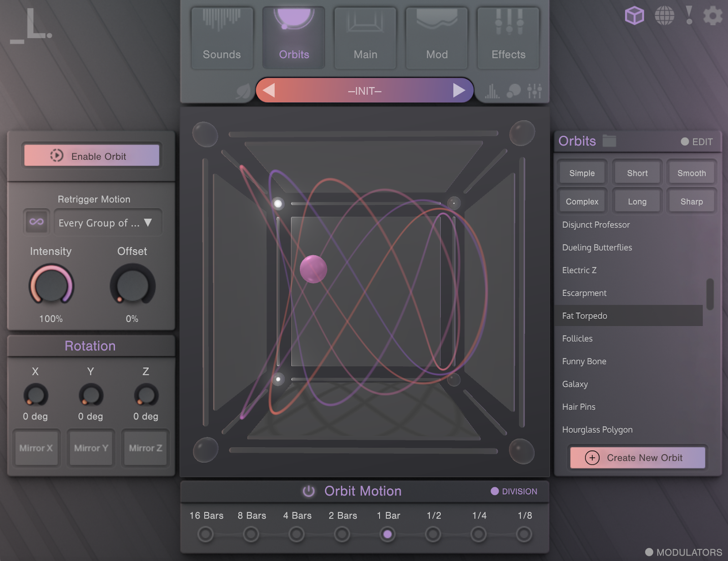The width and height of the screenshot is (728, 561).
Task: Filter orbits by Sharp
Action: point(692,201)
